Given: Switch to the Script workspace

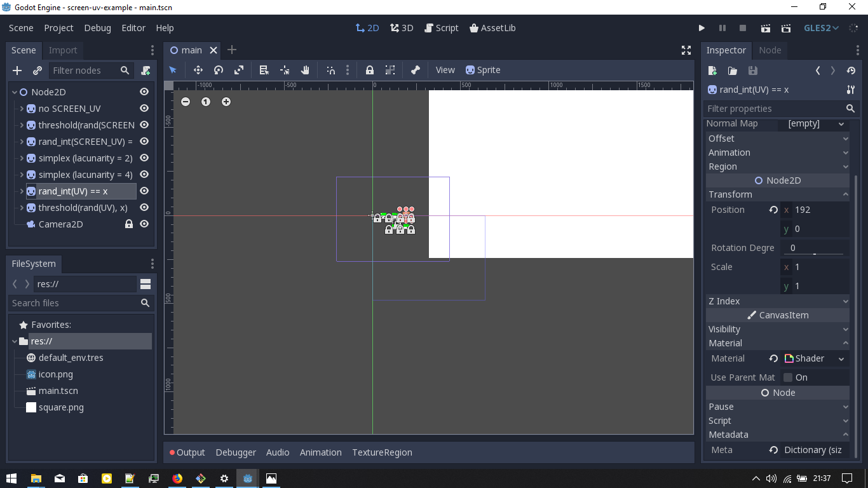Looking at the screenshot, I should click(x=442, y=28).
